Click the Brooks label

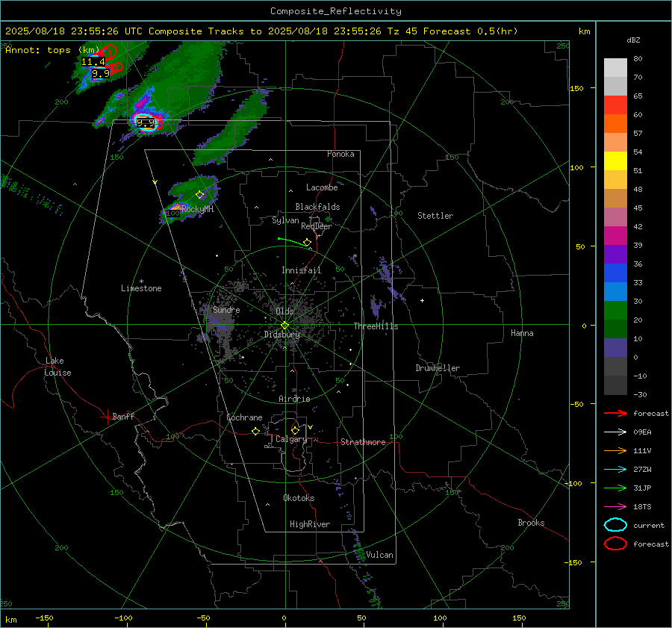coord(531,523)
